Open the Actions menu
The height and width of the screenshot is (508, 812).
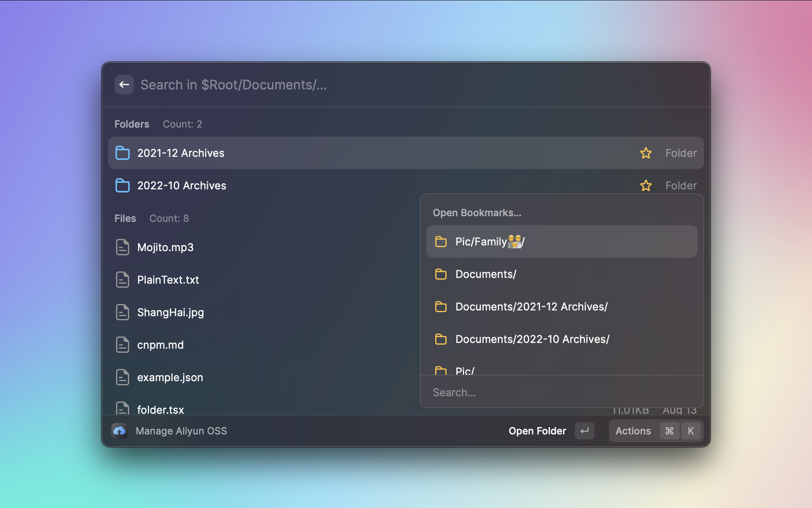point(633,431)
